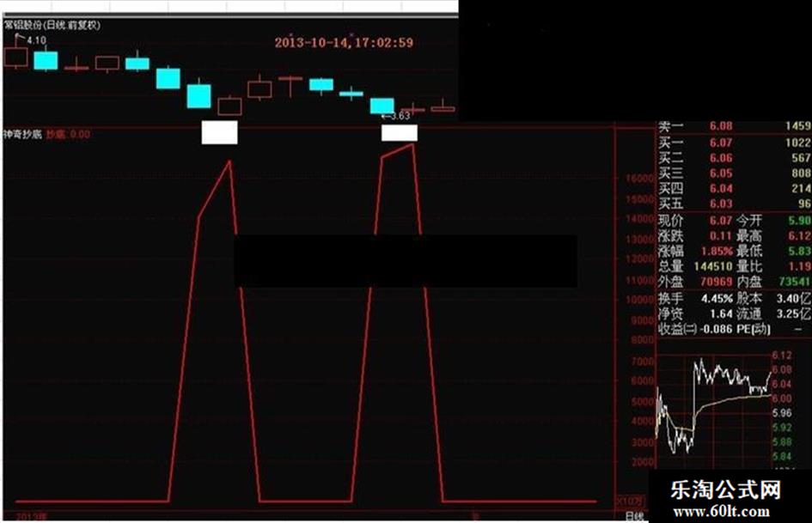Click the 收益(二) value -0.086
Screen dimensions: 812x523
(x=717, y=329)
